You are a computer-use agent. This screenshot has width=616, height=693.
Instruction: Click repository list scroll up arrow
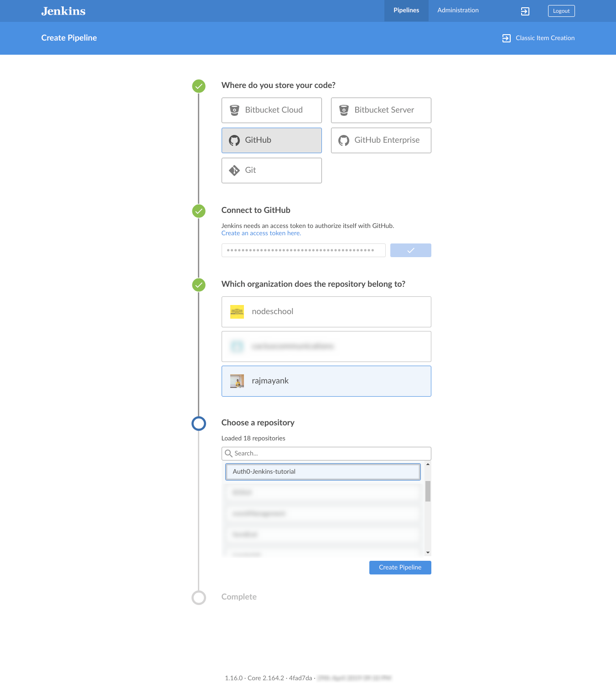click(x=428, y=464)
